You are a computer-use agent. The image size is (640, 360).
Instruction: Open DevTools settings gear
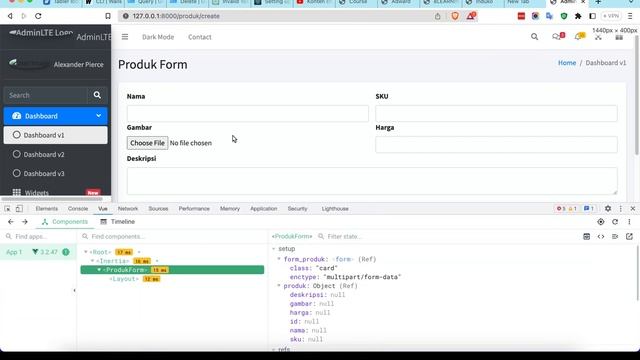(608, 209)
